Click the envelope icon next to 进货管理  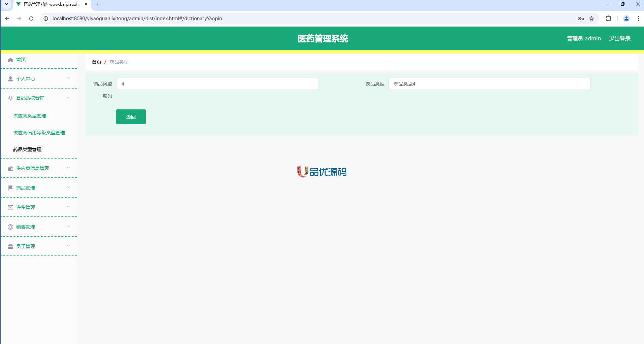pyautogui.click(x=10, y=207)
